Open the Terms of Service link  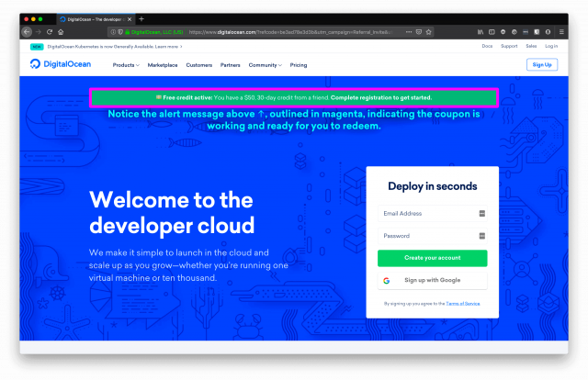click(463, 304)
